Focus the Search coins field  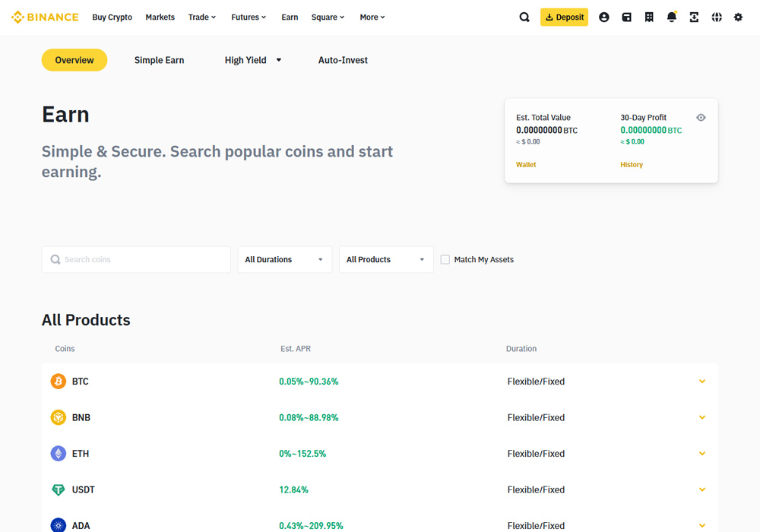pos(136,260)
